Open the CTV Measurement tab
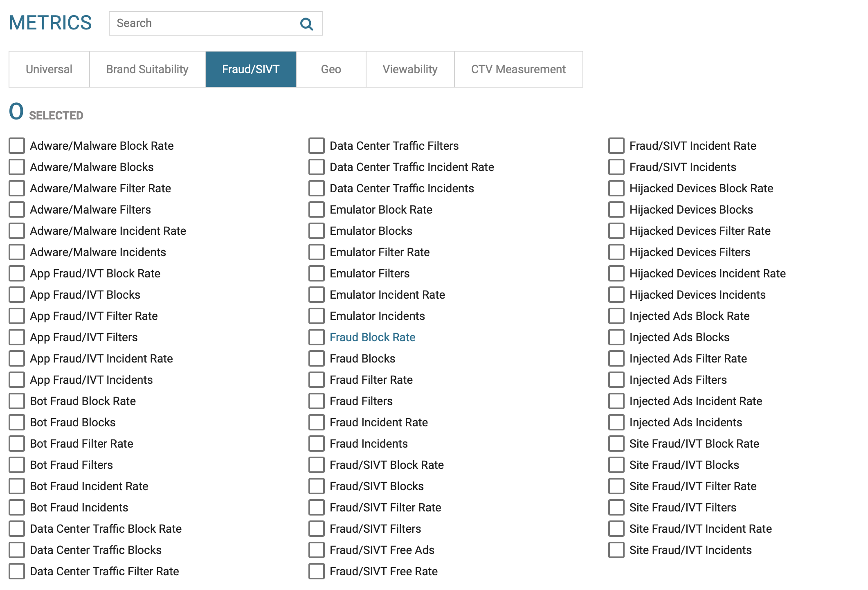This screenshot has width=868, height=590. click(x=518, y=69)
